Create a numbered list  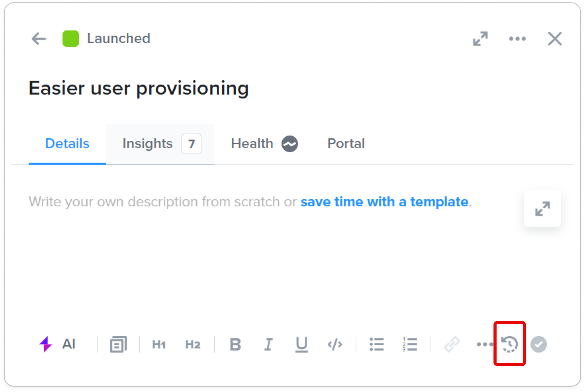coord(410,344)
